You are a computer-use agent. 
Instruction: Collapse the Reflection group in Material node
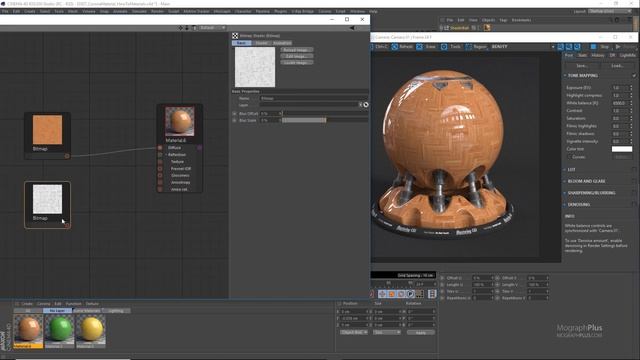(x=167, y=155)
